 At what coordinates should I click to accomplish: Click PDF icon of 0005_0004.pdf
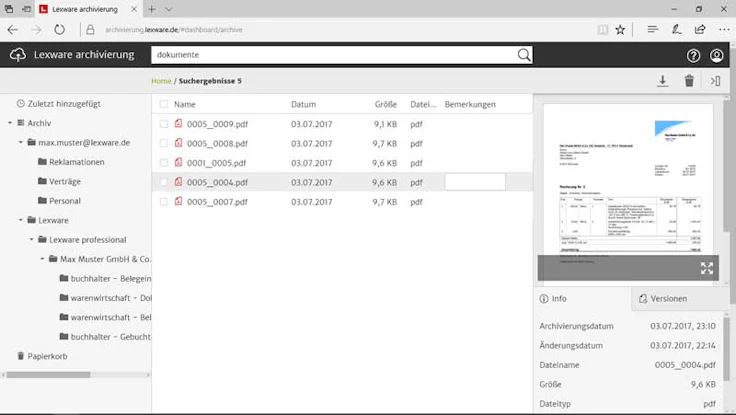(x=178, y=182)
